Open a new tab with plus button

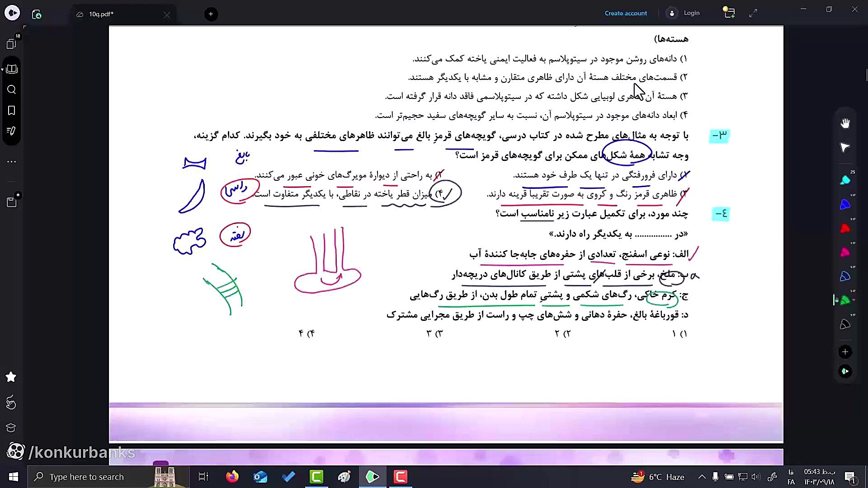point(211,14)
